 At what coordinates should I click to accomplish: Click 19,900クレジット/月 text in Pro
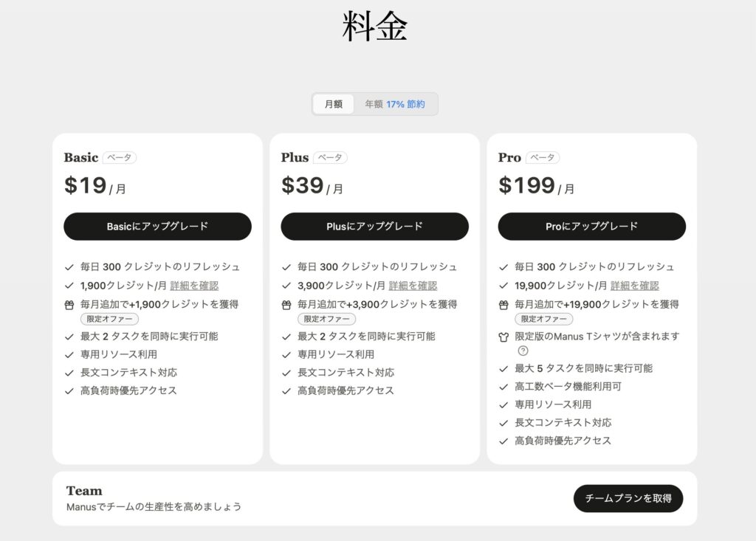pos(561,286)
